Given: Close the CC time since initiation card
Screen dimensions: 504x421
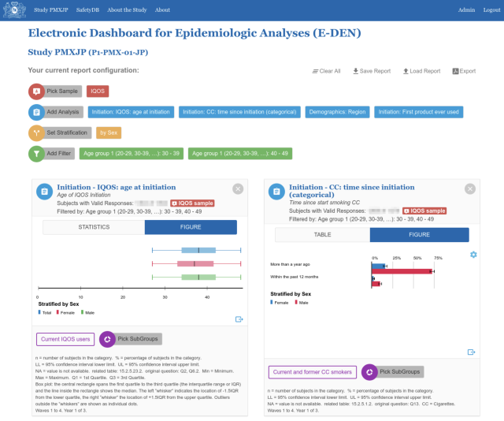Looking at the screenshot, I should (470, 188).
